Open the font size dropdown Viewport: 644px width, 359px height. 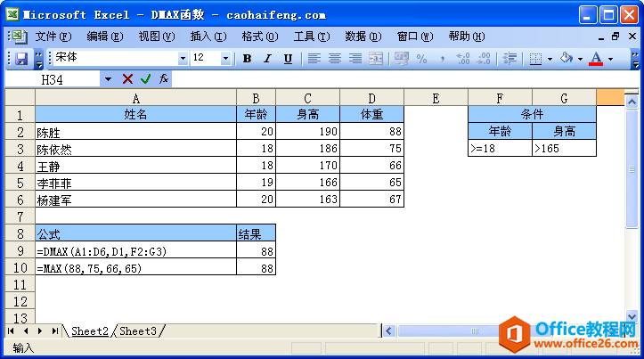tap(225, 58)
